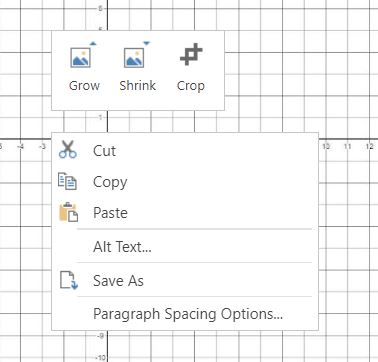Click the Grow text label

[84, 86]
